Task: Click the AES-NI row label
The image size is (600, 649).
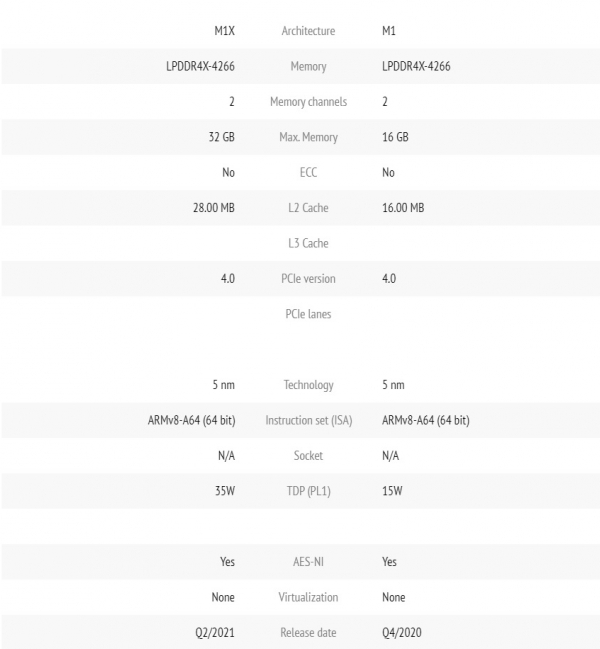Action: [x=308, y=562]
